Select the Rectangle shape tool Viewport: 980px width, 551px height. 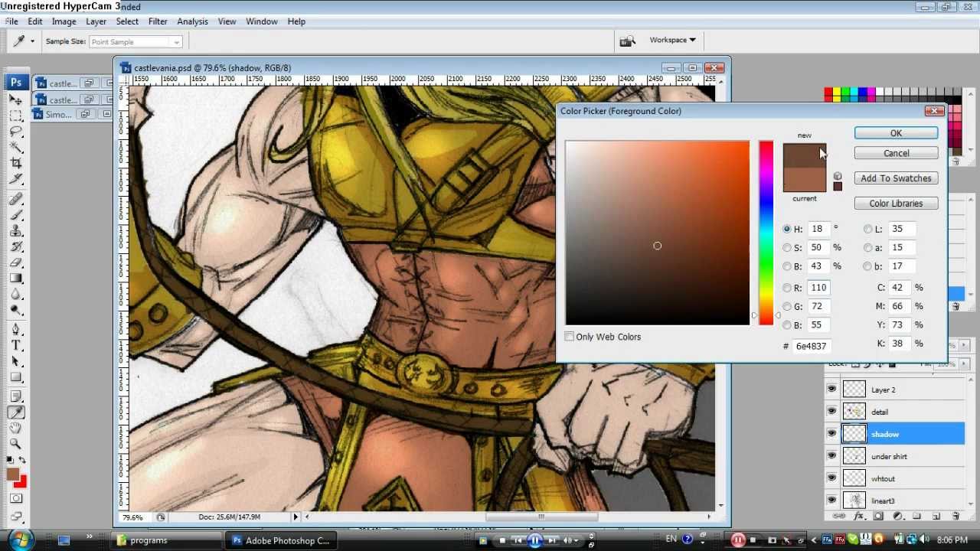click(16, 377)
